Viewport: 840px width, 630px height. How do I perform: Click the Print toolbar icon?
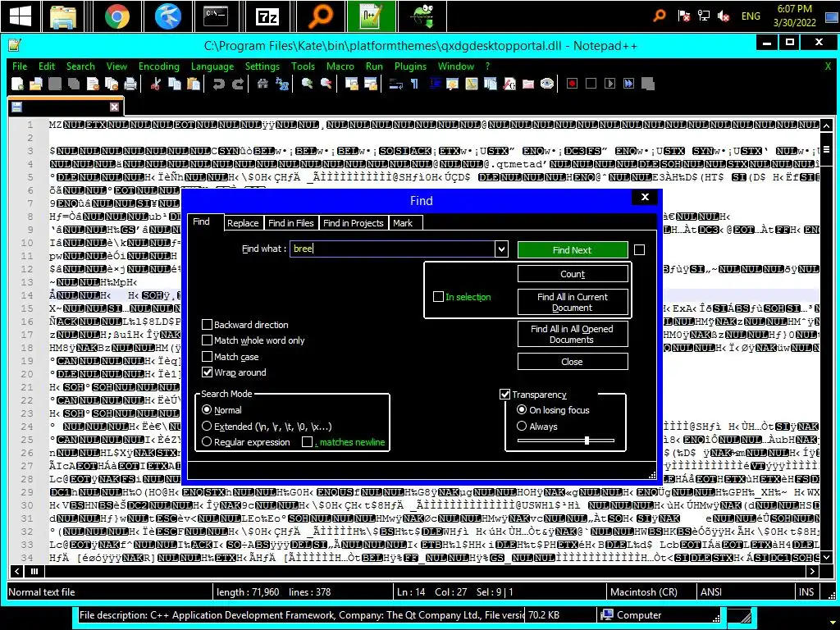[130, 84]
